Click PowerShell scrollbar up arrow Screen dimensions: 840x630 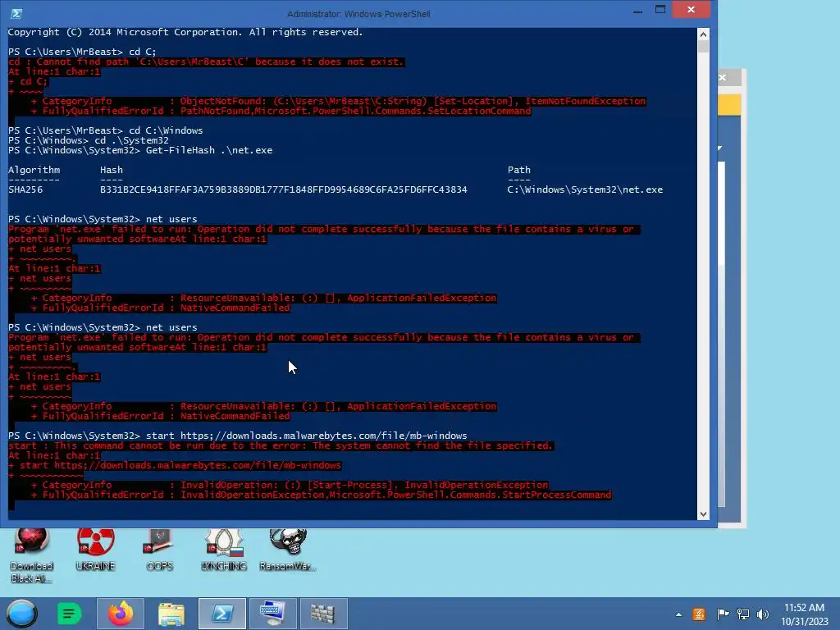tap(703, 34)
